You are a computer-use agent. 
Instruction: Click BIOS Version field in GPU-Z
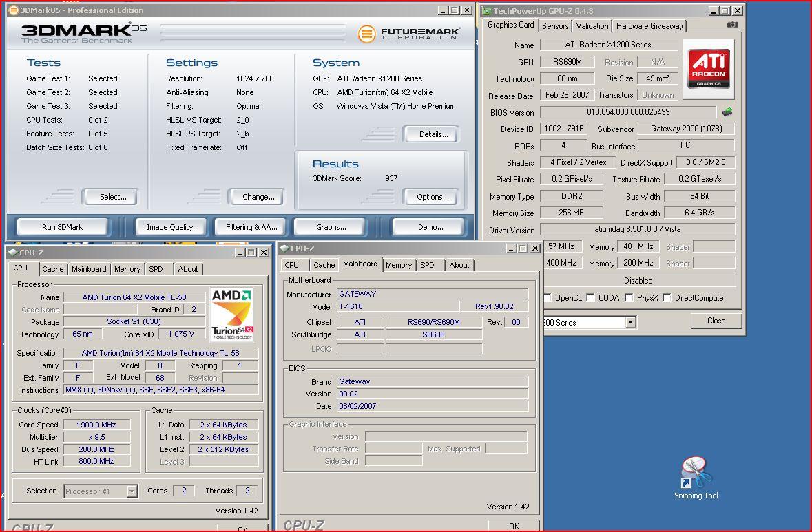[x=628, y=112]
